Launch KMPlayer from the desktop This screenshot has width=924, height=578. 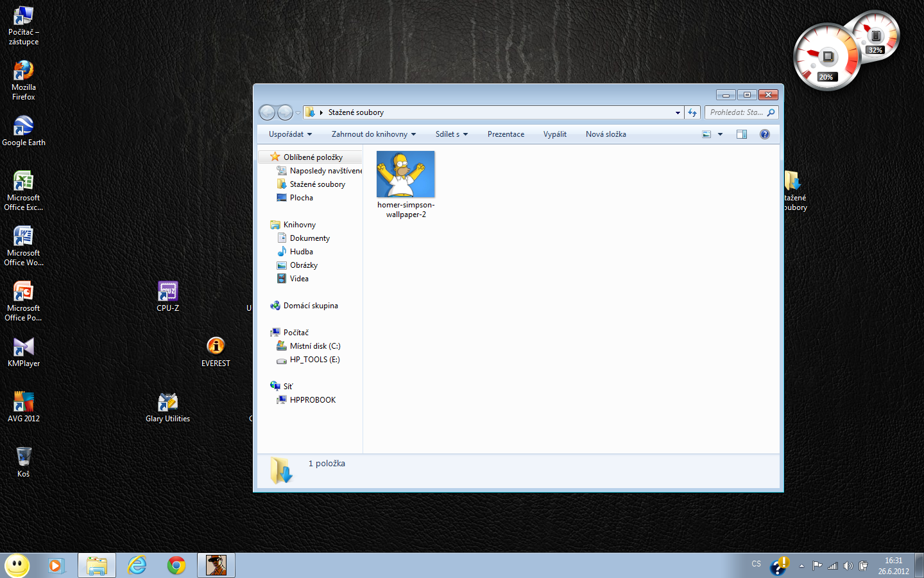pos(24,352)
